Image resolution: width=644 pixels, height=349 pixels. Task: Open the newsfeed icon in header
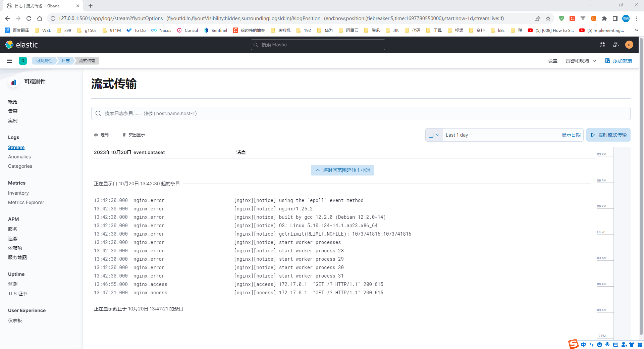pos(616,45)
